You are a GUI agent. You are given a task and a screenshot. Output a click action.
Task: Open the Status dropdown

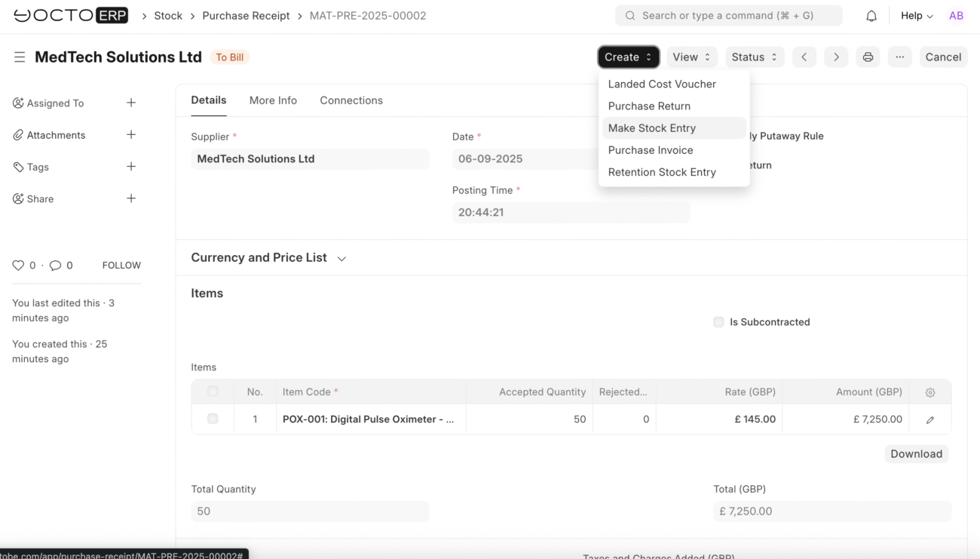pos(755,57)
